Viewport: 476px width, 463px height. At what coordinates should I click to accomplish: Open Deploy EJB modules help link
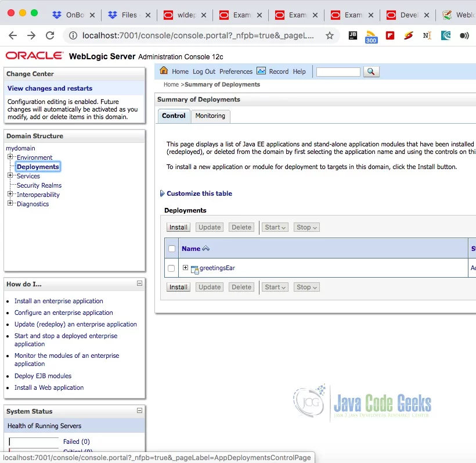point(43,376)
